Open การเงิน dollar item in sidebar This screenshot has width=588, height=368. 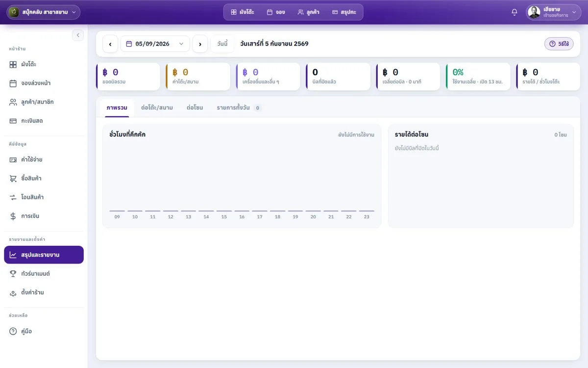point(44,216)
